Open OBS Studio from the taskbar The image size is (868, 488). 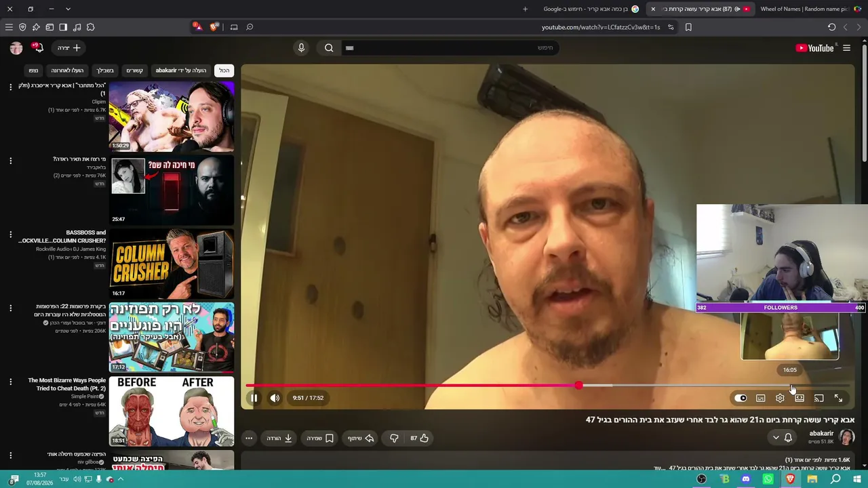click(702, 479)
